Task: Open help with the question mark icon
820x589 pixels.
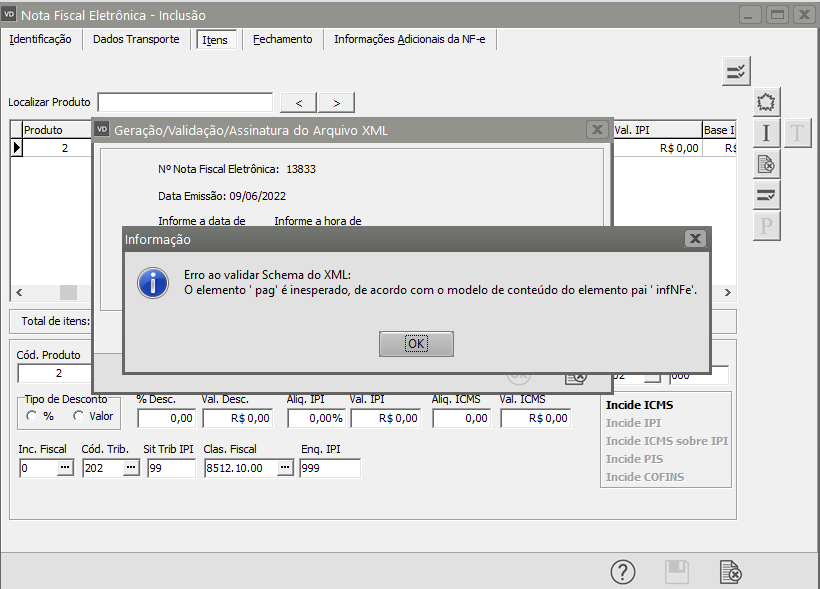Action: (x=623, y=572)
